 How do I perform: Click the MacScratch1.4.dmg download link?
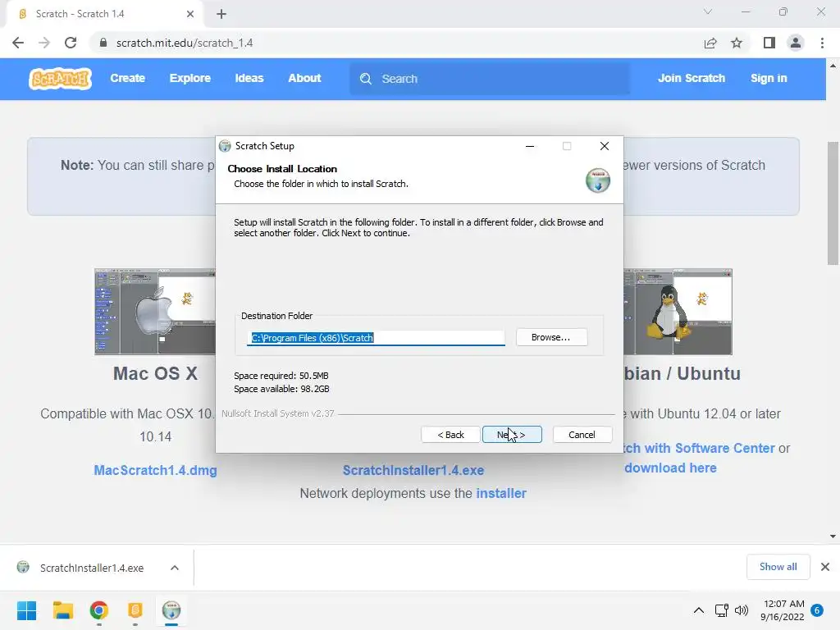pos(155,470)
